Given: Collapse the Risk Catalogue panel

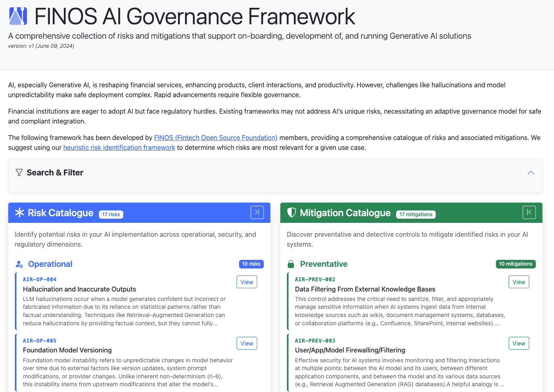Looking at the screenshot, I should pyautogui.click(x=257, y=212).
